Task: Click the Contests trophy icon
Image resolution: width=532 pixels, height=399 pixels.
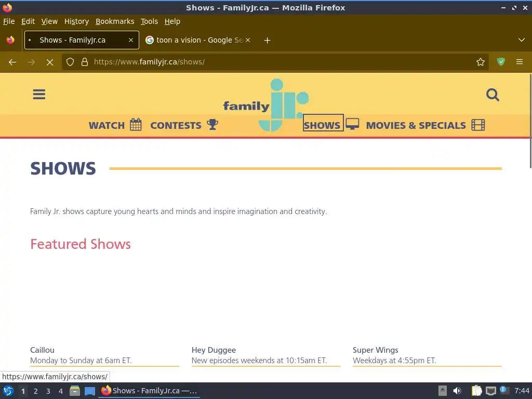Action: [x=212, y=125]
